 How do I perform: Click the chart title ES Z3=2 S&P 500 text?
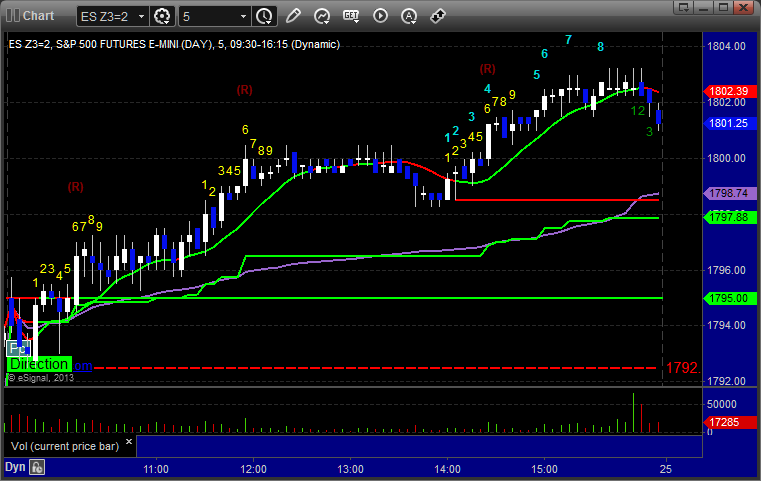tap(174, 44)
